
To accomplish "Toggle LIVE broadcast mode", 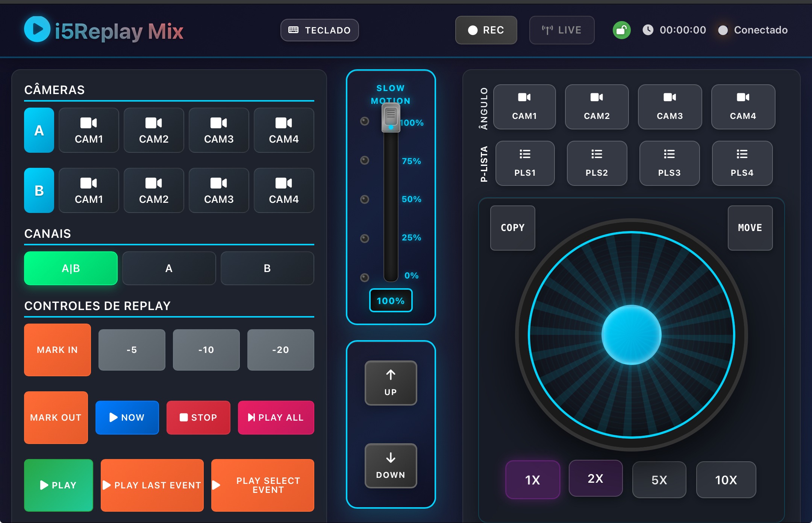I will click(x=562, y=30).
